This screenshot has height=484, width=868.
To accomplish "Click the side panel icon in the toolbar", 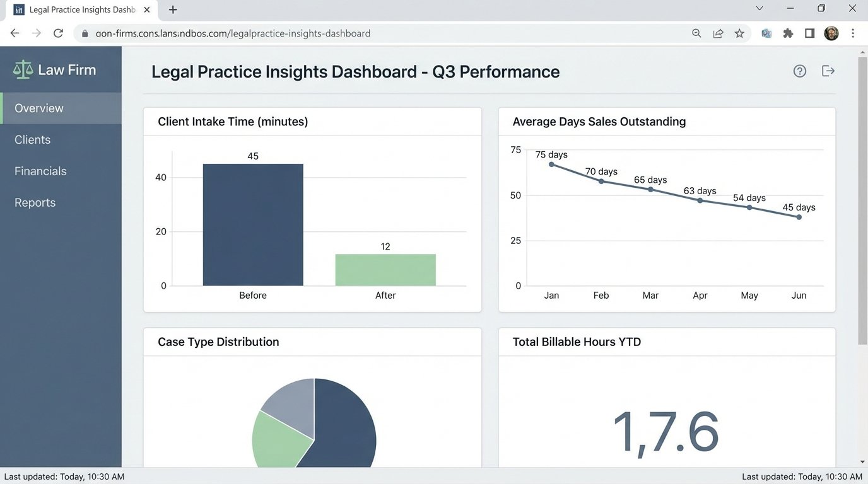I will [x=809, y=33].
